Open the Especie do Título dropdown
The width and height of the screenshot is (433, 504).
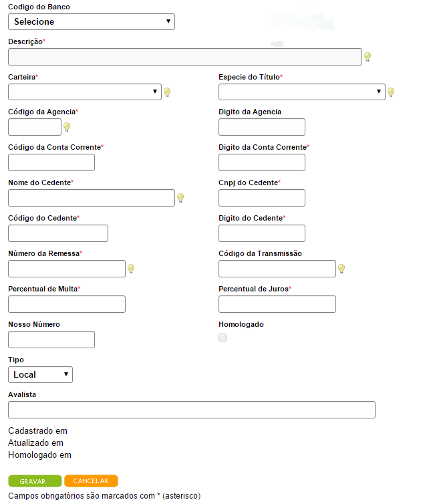click(x=301, y=92)
